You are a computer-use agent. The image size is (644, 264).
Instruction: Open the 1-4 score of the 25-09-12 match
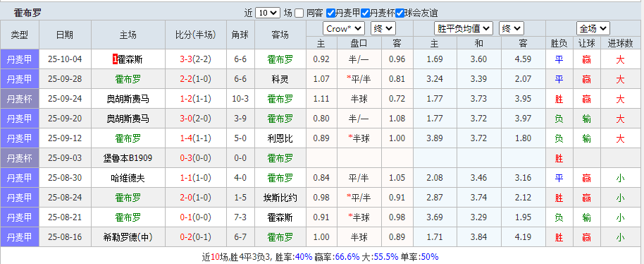187,138
